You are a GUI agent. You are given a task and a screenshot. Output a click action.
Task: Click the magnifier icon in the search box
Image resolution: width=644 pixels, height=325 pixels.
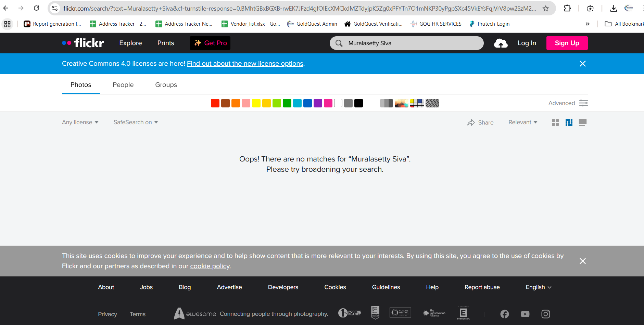(x=339, y=43)
